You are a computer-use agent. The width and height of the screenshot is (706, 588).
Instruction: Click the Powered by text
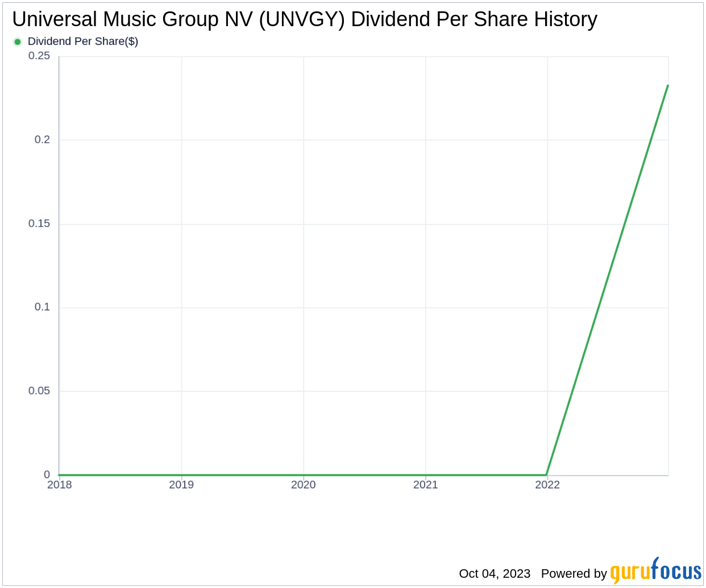point(574,573)
